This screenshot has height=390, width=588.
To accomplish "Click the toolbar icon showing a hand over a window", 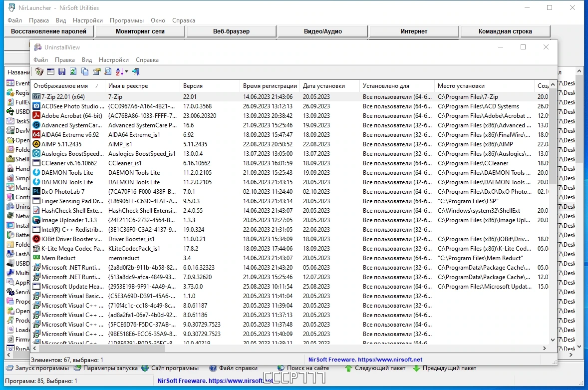I will (96, 71).
